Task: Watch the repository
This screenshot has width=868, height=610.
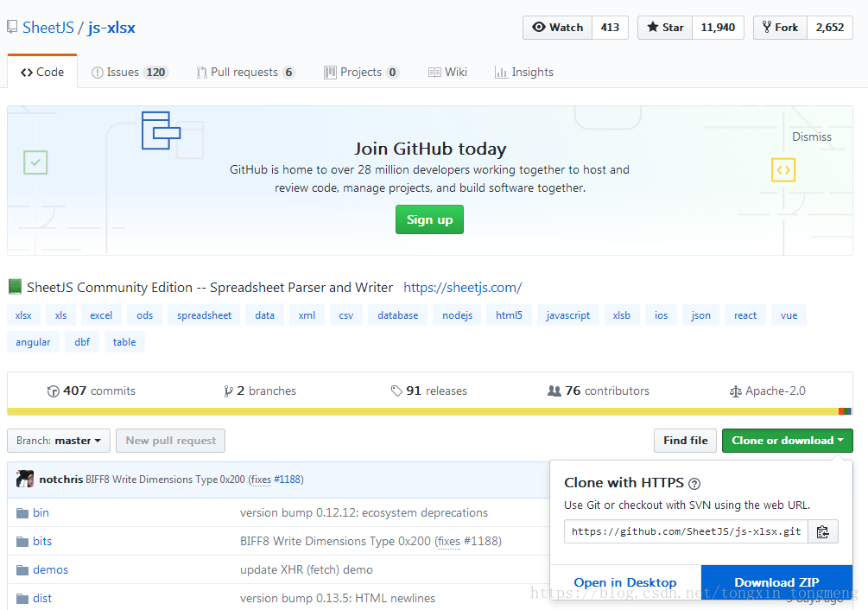Action: [x=557, y=28]
